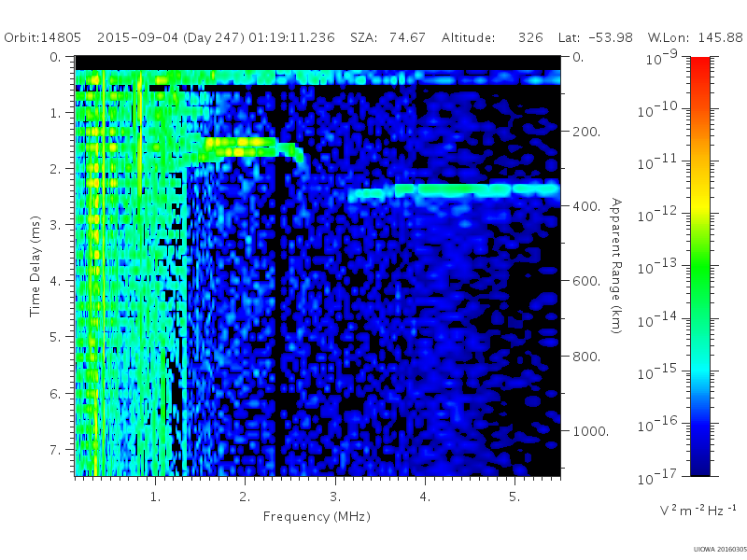747x560 pixels.
Task: Click the timestamp 01:19:11.236
Action: 291,37
